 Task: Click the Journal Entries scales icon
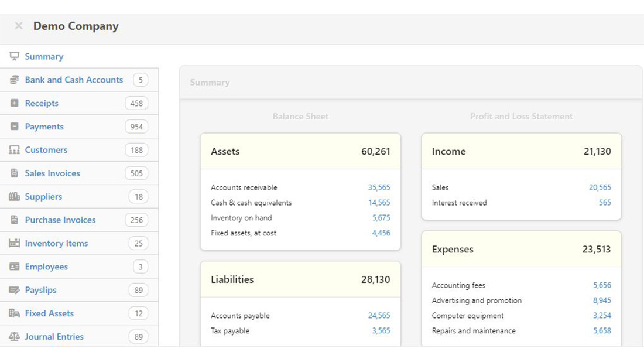coord(15,337)
